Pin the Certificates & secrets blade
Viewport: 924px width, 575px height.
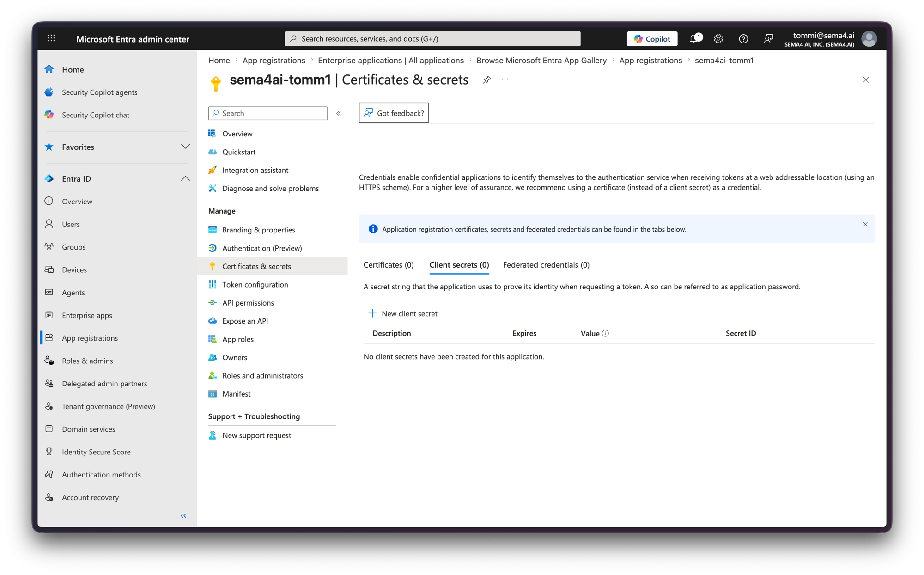[x=486, y=80]
